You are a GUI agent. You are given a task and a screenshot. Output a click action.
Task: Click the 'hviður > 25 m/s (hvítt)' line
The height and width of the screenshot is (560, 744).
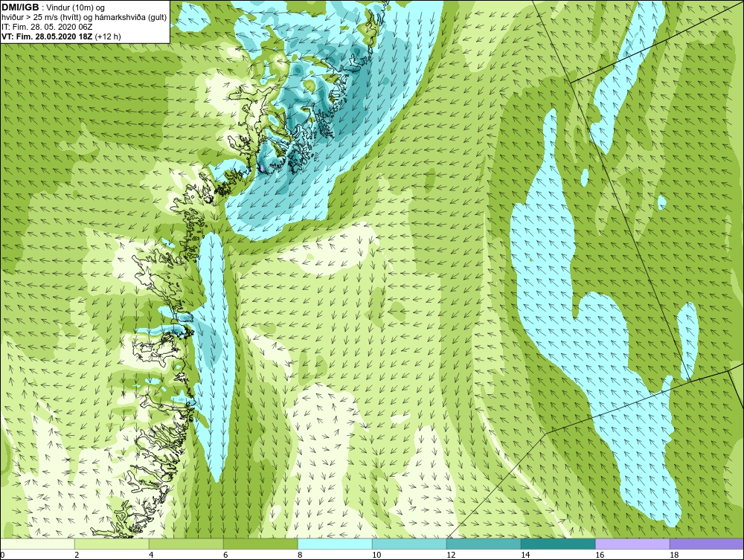pos(41,17)
